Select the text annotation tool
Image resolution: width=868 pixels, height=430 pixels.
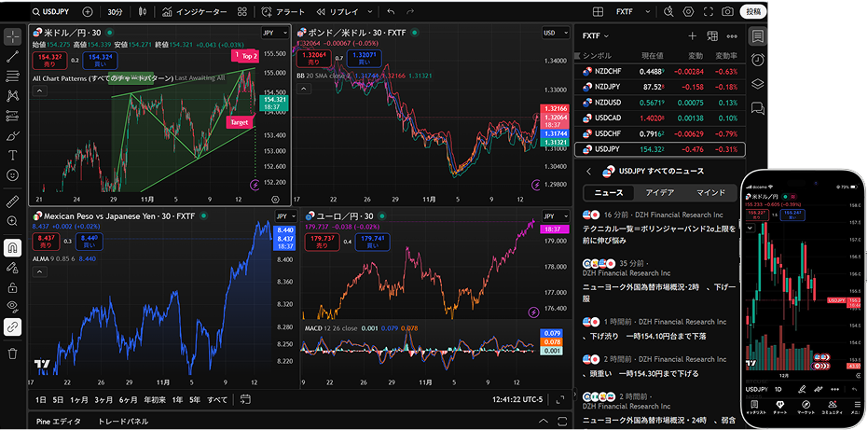pyautogui.click(x=13, y=155)
